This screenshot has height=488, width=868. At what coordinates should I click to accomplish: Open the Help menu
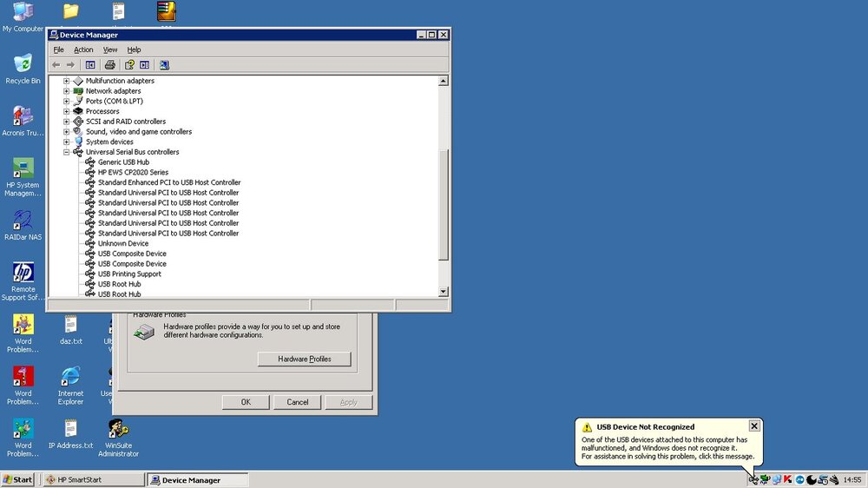coord(134,49)
